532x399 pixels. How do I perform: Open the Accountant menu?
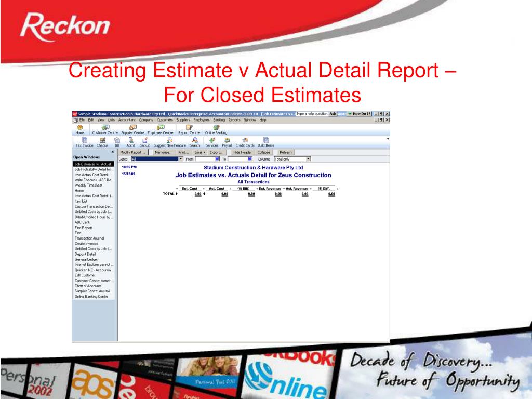click(x=127, y=120)
